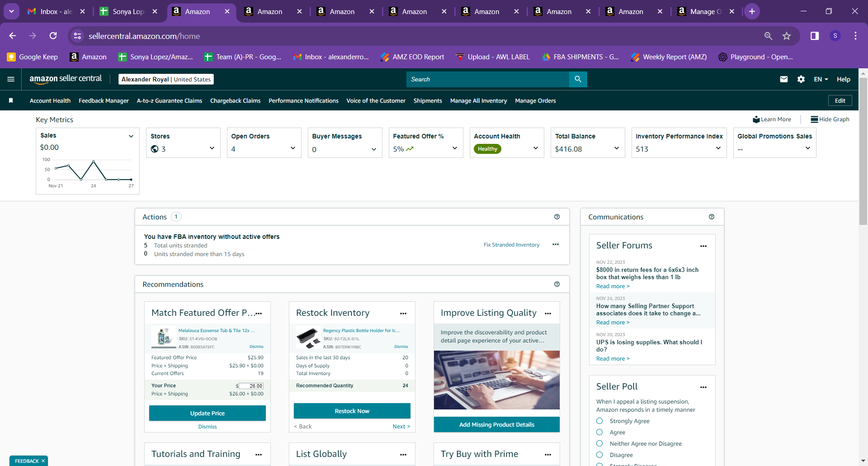Click the Seller Central search field
Viewport: 868px width, 466px height.
point(488,79)
